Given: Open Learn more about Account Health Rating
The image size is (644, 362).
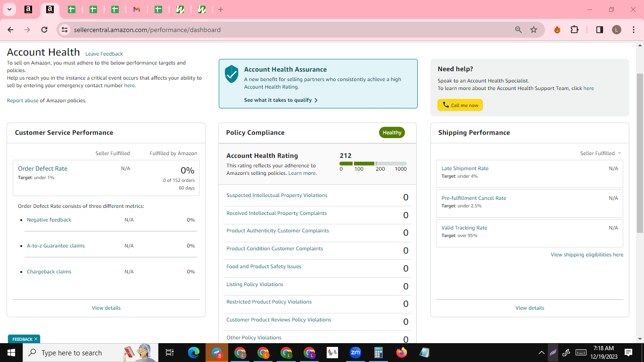Looking at the screenshot, I should [302, 173].
